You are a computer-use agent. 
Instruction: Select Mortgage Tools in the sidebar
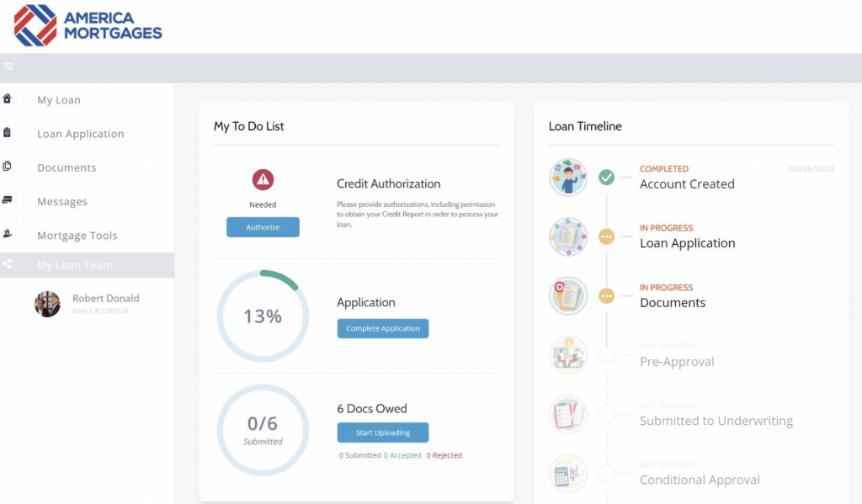click(77, 236)
